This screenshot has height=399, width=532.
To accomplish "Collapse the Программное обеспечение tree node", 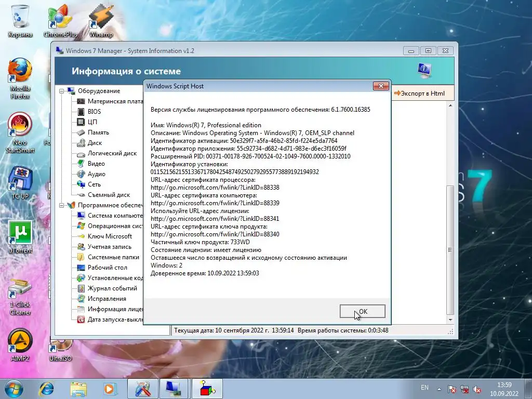I will (61, 205).
